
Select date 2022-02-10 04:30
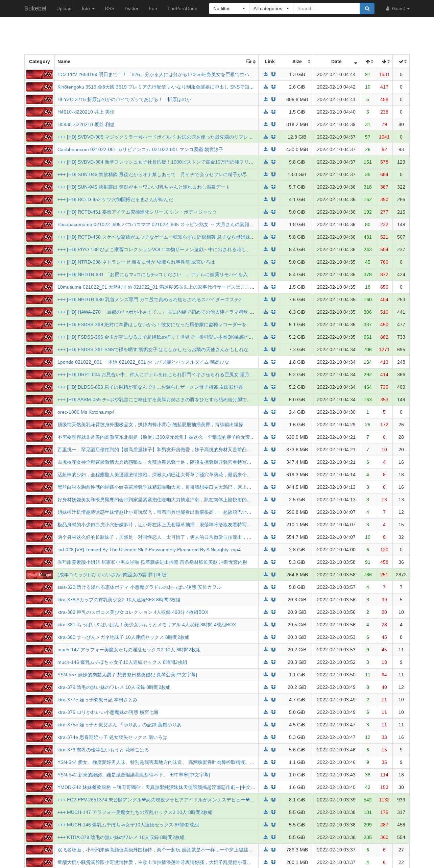[336, 412]
